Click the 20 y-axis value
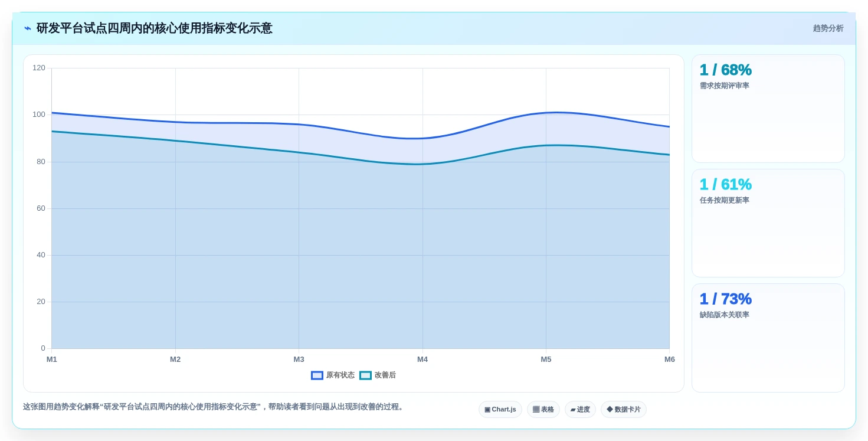This screenshot has height=441, width=868. coord(41,302)
